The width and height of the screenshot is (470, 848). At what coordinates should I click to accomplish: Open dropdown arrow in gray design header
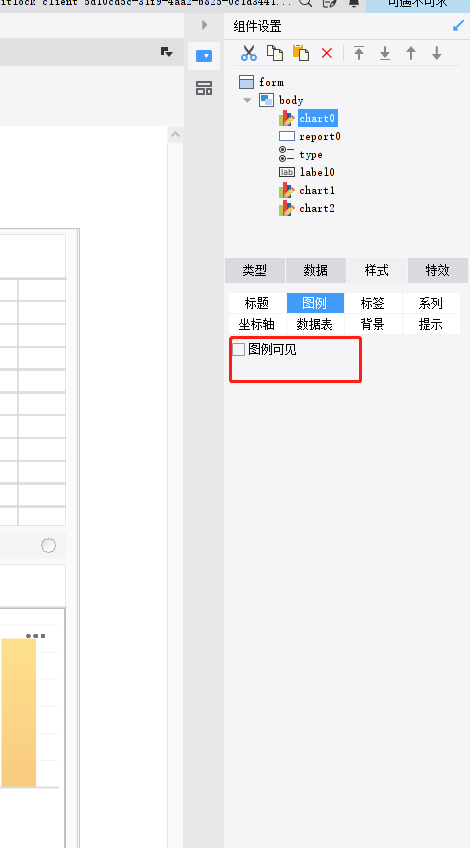coord(167,52)
